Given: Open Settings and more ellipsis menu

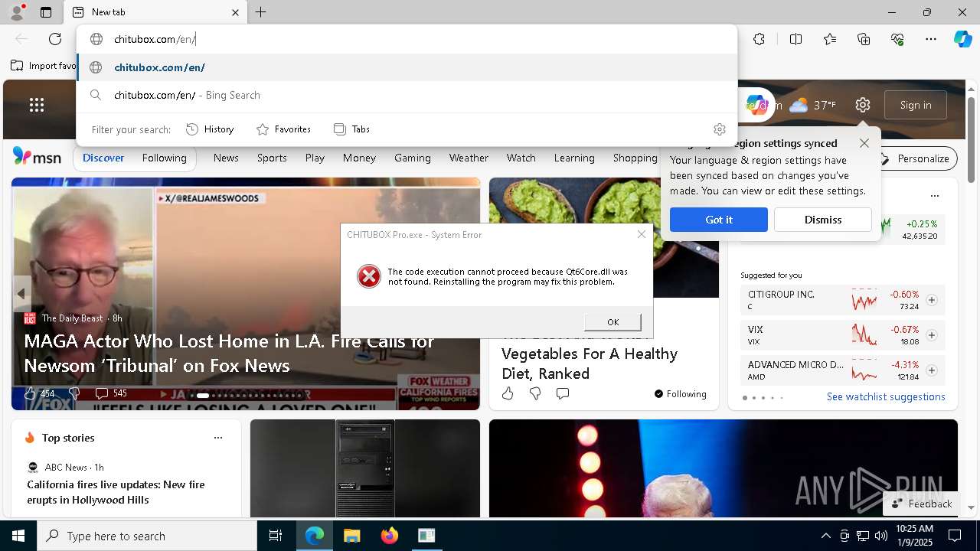Looking at the screenshot, I should tap(931, 39).
